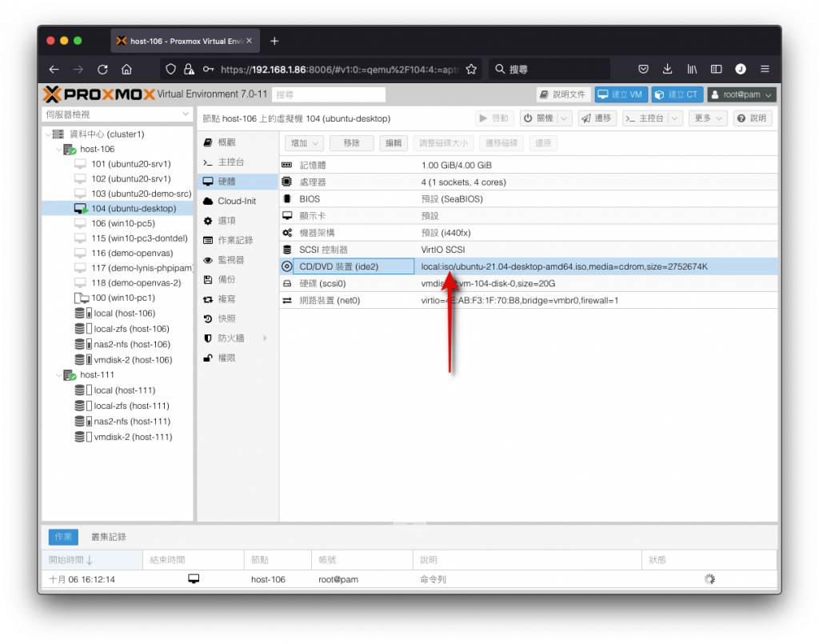Sort tasks by the 開始時間 column header

(93, 560)
